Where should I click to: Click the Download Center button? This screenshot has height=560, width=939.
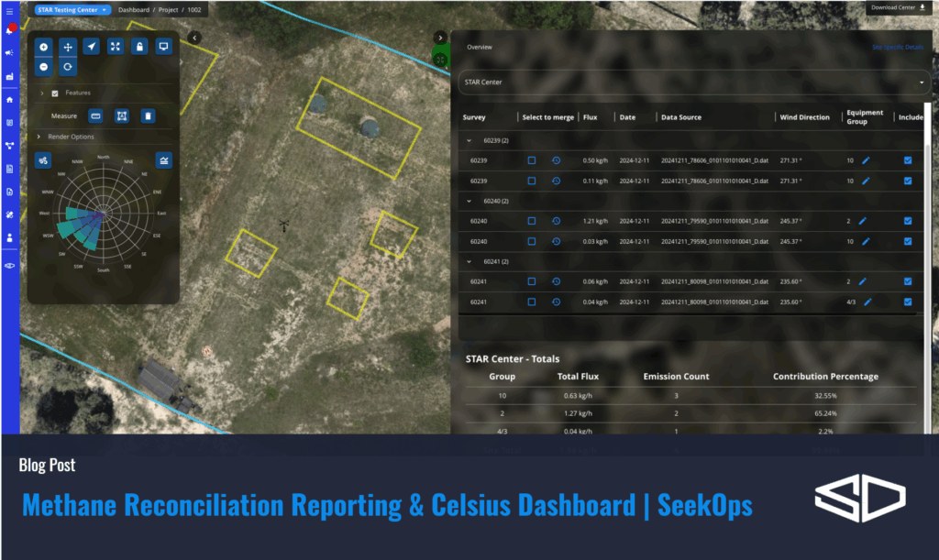pyautogui.click(x=900, y=8)
